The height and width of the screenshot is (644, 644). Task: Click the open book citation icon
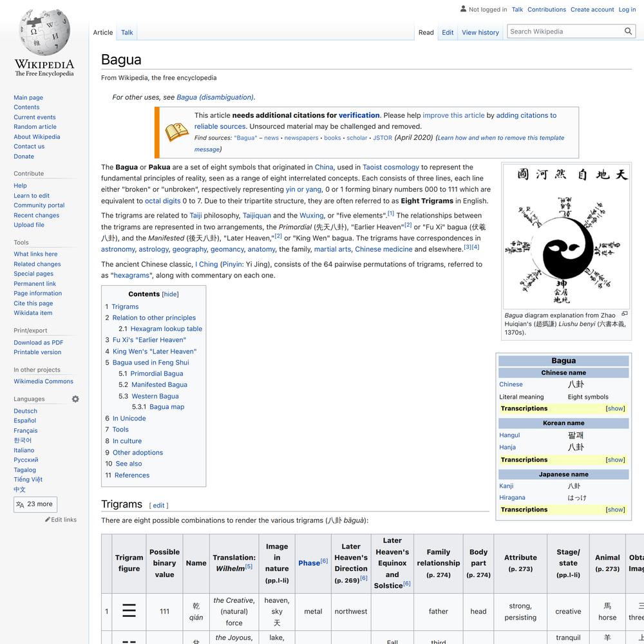(176, 132)
